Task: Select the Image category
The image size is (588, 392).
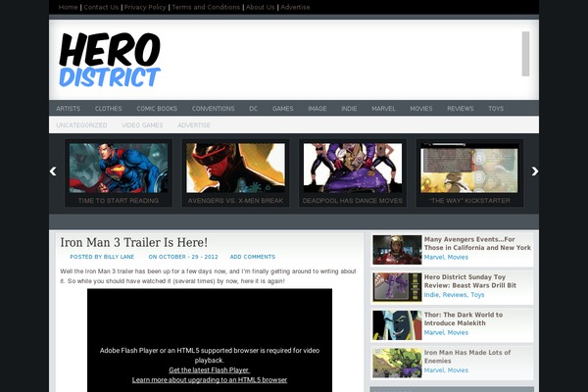Action: (318, 109)
